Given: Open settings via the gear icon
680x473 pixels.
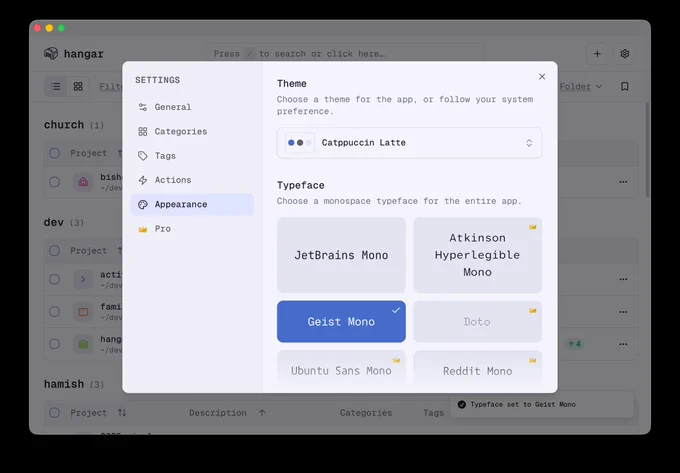Looking at the screenshot, I should [624, 54].
